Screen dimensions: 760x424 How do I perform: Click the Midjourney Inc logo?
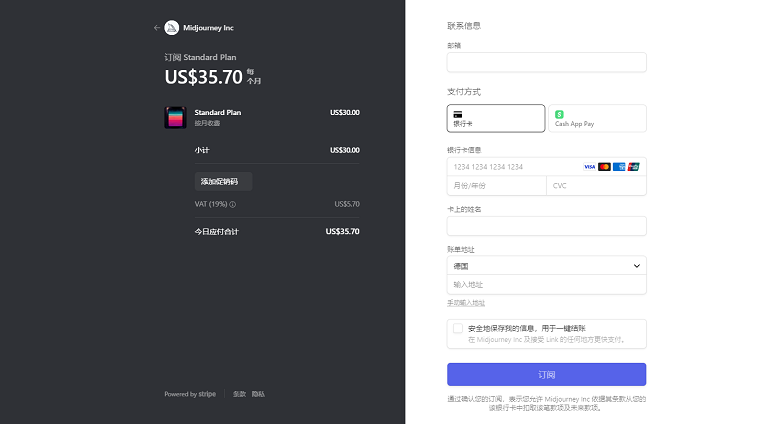pos(172,28)
